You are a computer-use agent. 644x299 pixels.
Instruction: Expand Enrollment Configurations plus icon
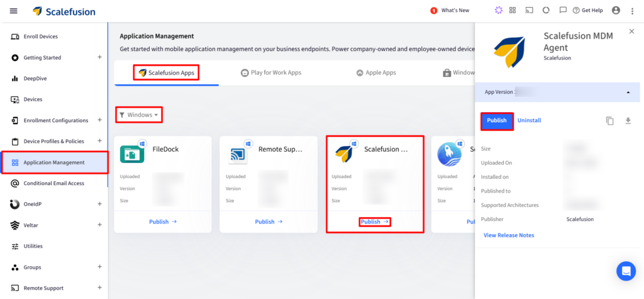[100, 120]
